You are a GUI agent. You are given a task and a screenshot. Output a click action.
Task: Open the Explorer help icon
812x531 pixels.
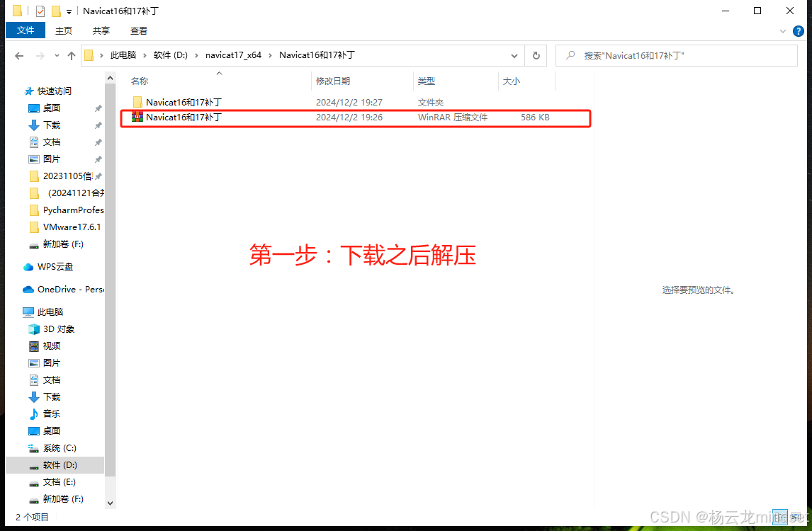(799, 31)
